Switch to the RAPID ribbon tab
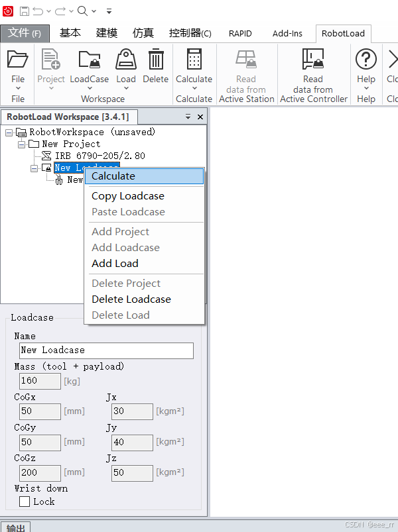Screen dimensions: 398x532 (240, 34)
